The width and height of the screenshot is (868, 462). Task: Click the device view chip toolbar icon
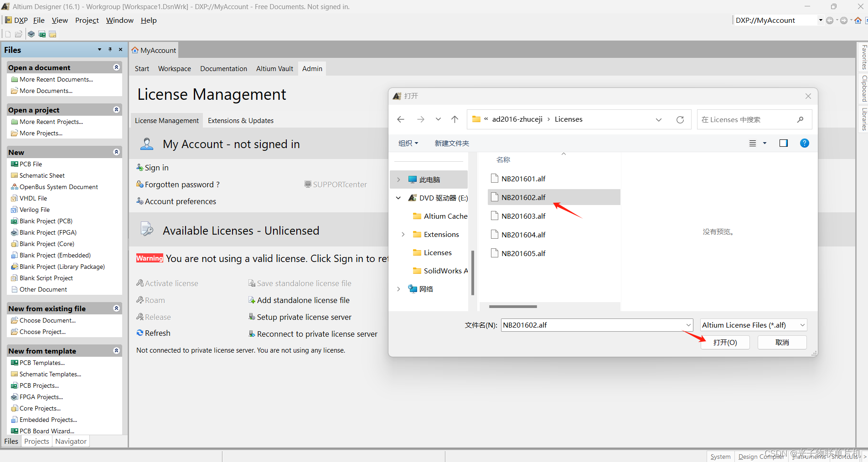[31, 34]
